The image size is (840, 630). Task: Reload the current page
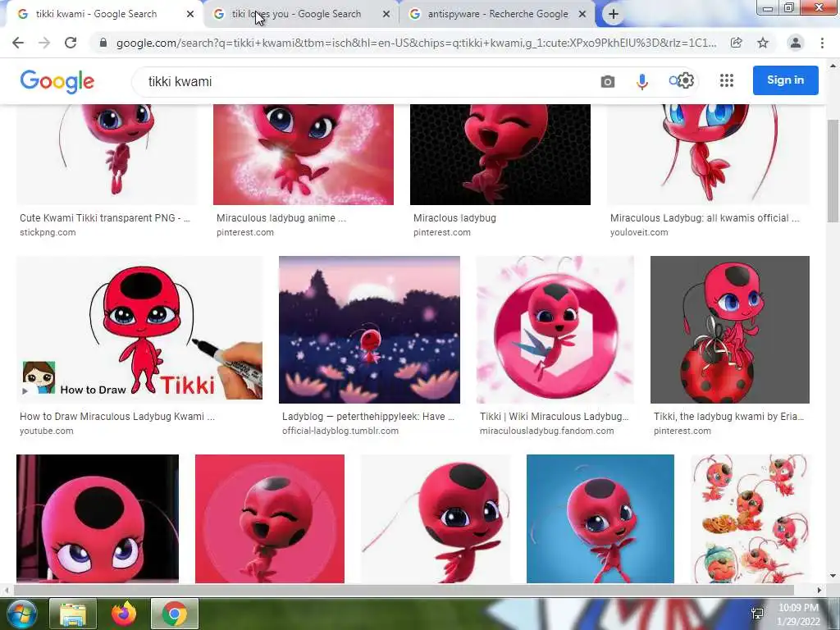[x=71, y=43]
